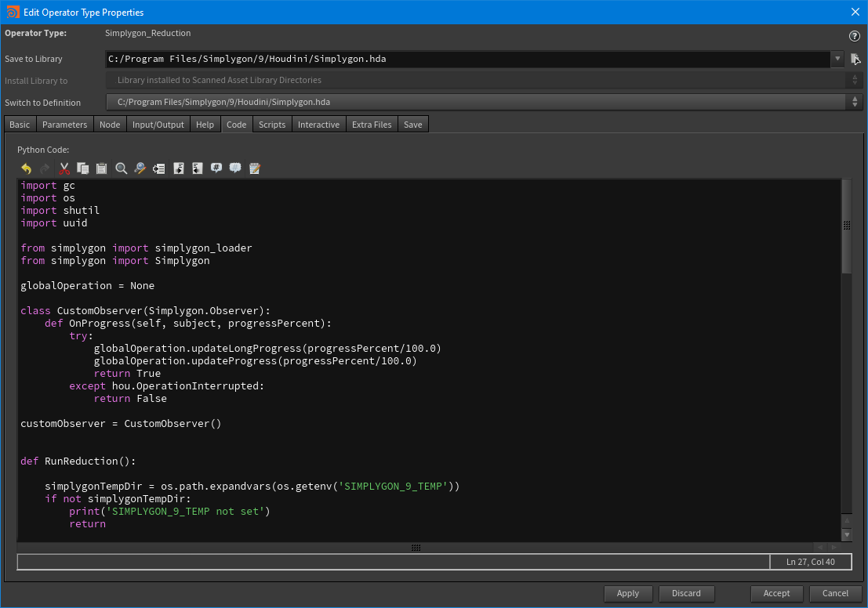Click inside the command input field below editor
The width and height of the screenshot is (868, 608).
point(392,561)
